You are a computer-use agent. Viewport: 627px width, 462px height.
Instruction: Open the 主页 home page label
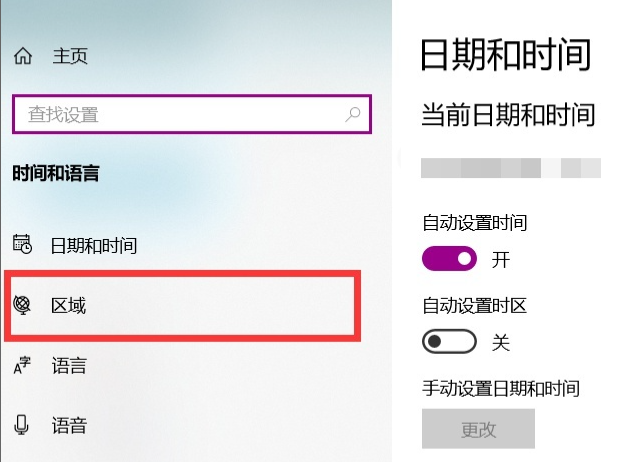click(x=70, y=56)
